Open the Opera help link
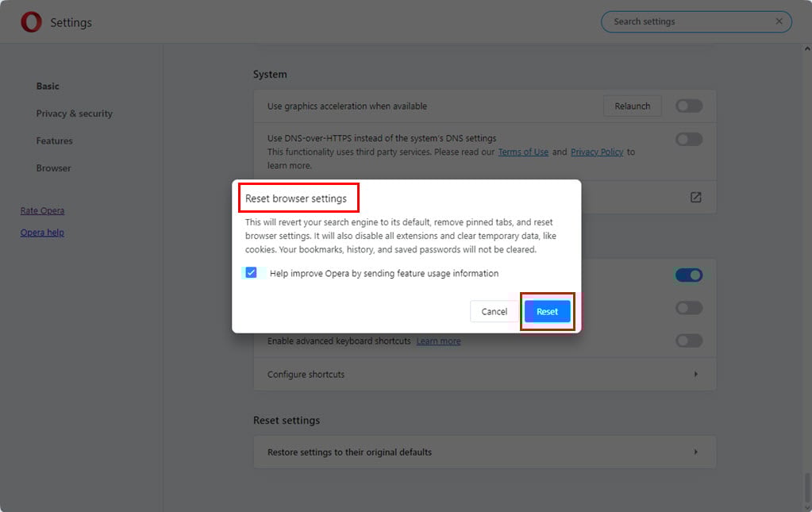Viewport: 812px width, 512px height. pyautogui.click(x=42, y=233)
